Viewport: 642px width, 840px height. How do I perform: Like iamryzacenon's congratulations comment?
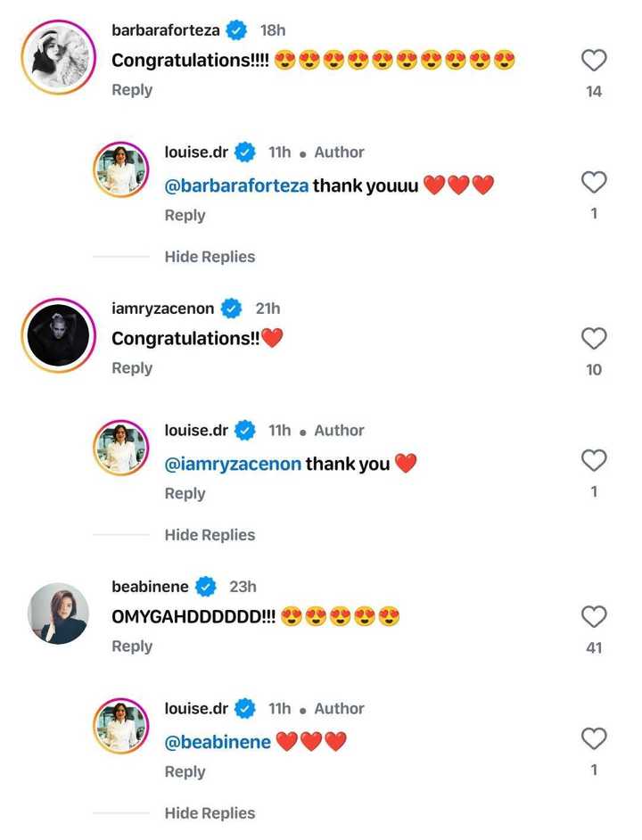pyautogui.click(x=594, y=338)
